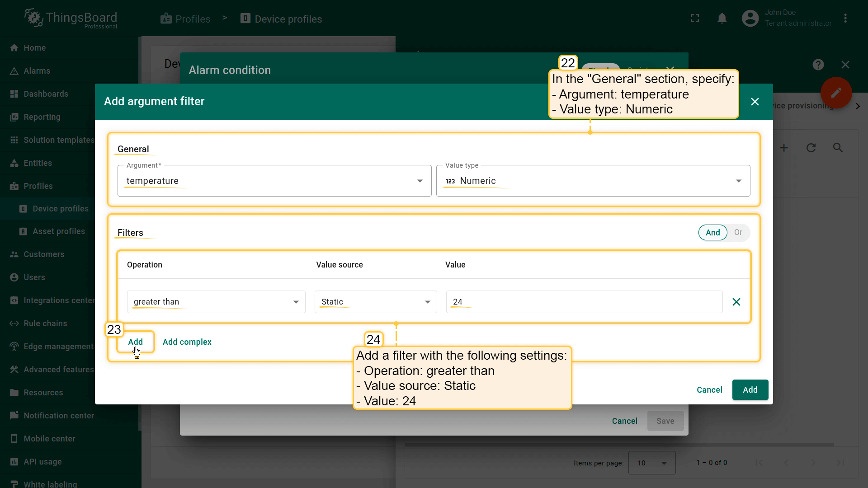Open Rule chains in sidebar
Viewport: 868px width, 488px height.
click(x=45, y=324)
